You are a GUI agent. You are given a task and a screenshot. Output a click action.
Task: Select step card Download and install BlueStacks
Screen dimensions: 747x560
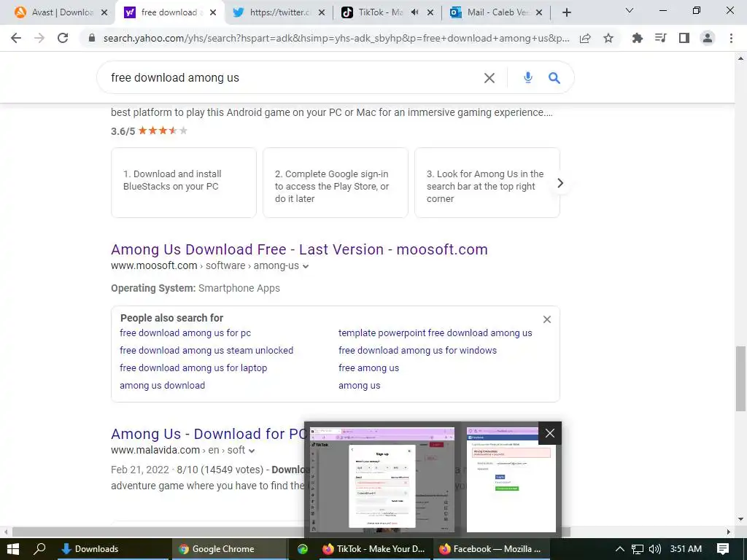[x=183, y=182]
